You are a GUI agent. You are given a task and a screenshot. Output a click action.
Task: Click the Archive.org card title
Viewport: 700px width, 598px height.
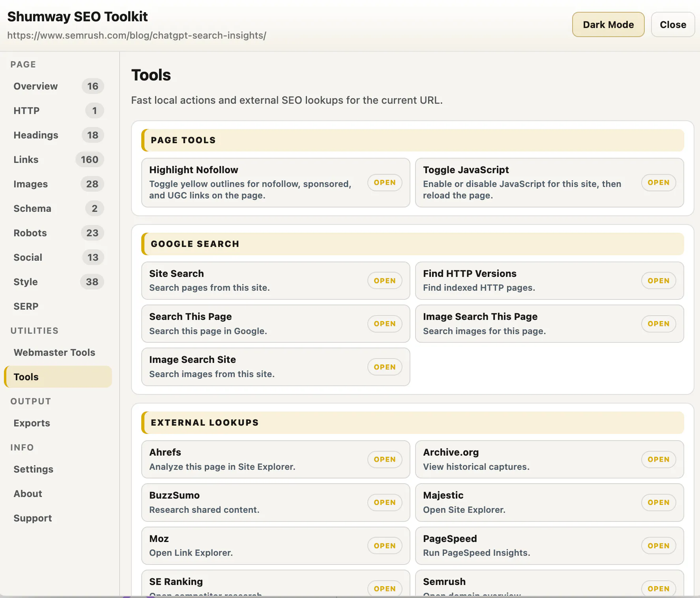coord(451,452)
